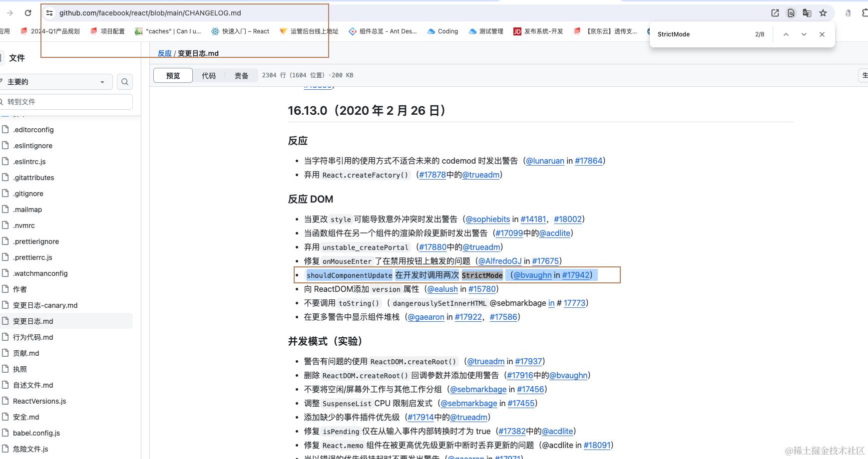
Task: Open the 快速入门 – React bookmark
Action: (240, 31)
